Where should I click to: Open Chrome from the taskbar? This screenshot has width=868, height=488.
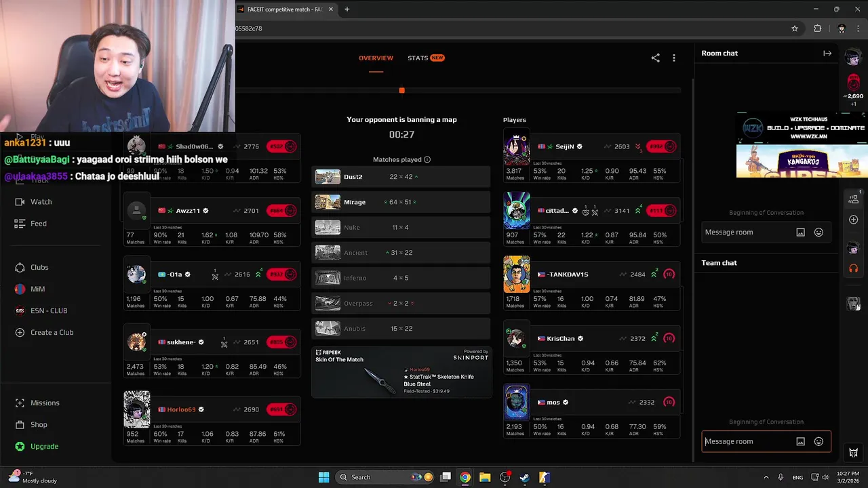point(465,477)
